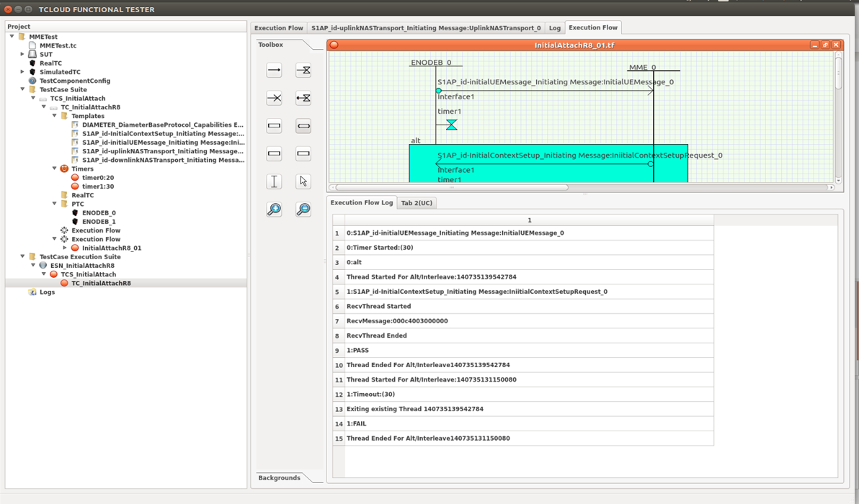Choose the rounded rectangle shape tool
The image size is (859, 504).
[x=303, y=126]
